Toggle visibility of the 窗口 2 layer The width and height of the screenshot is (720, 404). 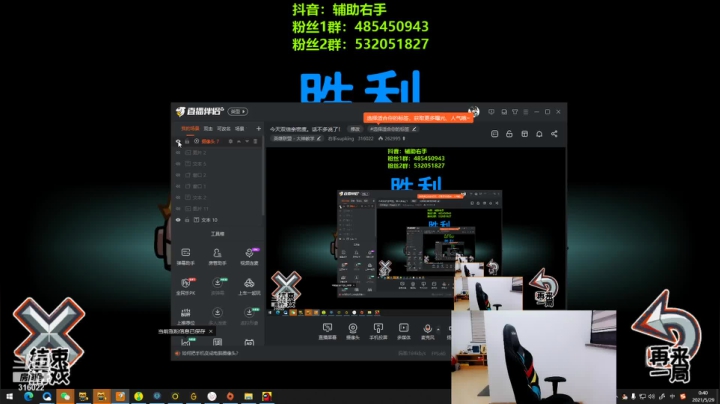pyautogui.click(x=178, y=175)
